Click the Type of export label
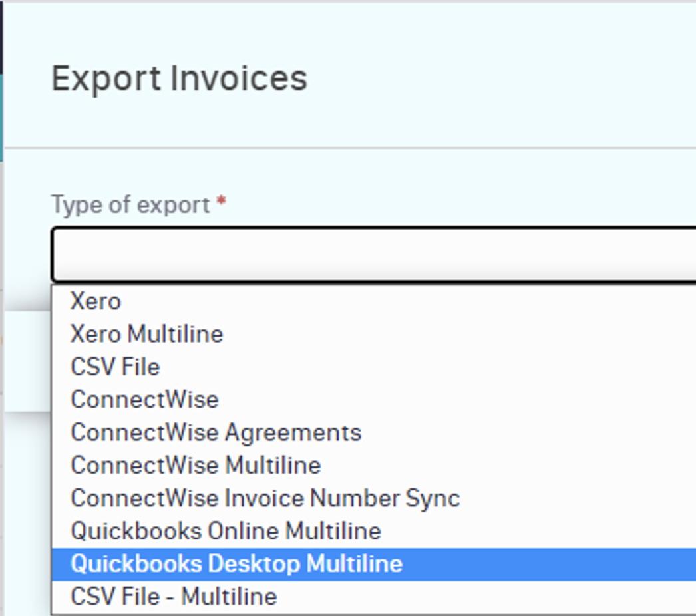Screen dimensions: 696x616 click(130, 204)
